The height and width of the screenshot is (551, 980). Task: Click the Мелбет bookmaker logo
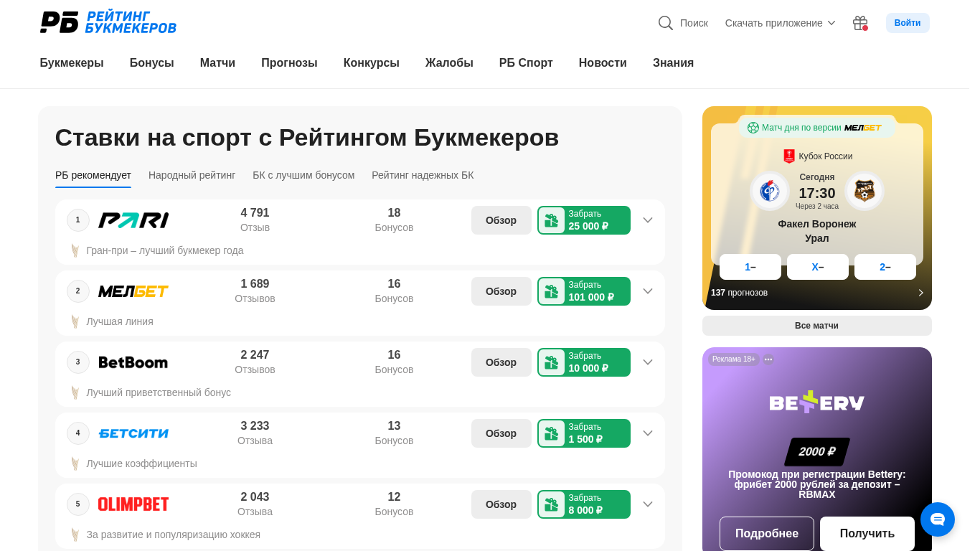[133, 291]
